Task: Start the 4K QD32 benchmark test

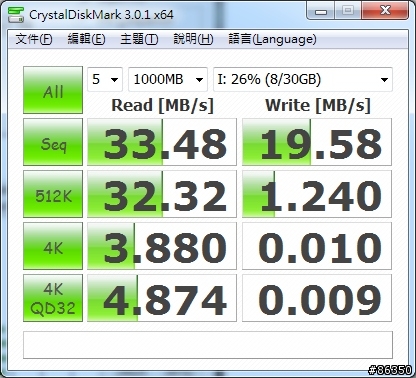Action: pyautogui.click(x=53, y=298)
